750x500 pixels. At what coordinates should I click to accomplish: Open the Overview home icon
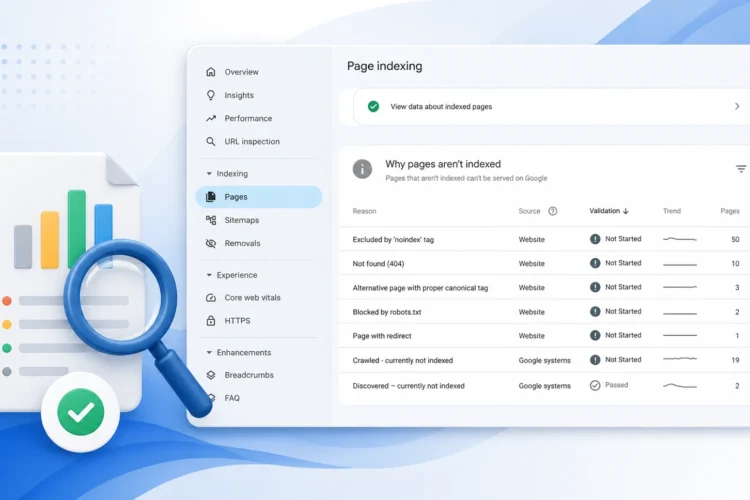pos(210,72)
